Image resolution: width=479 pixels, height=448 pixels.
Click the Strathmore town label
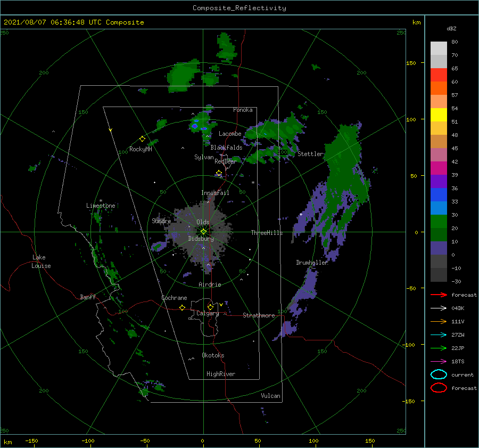[259, 315]
